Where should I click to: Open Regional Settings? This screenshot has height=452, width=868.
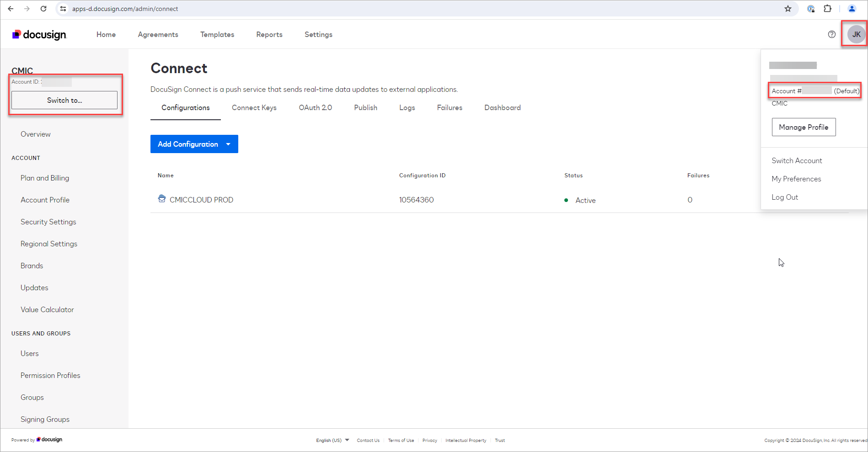click(49, 244)
